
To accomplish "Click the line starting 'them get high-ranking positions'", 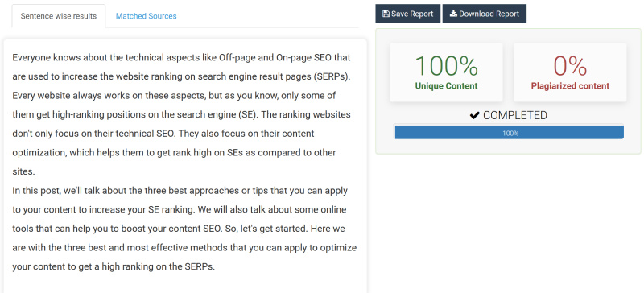I will click(x=181, y=114).
